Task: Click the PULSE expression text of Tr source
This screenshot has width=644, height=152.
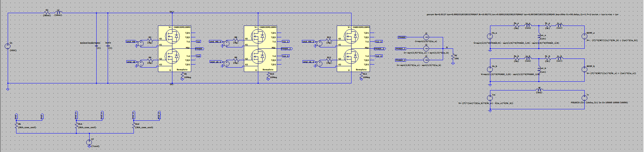Action: (x=599, y=103)
